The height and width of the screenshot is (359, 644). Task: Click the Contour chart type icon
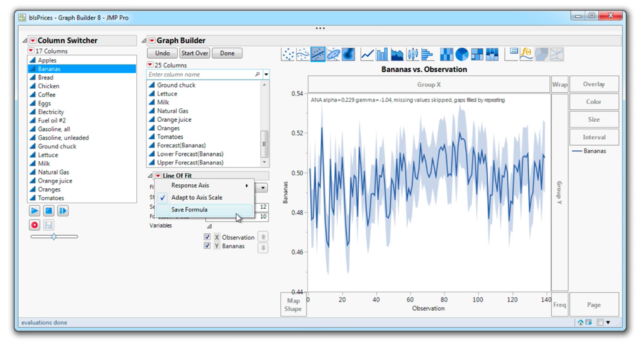point(348,55)
